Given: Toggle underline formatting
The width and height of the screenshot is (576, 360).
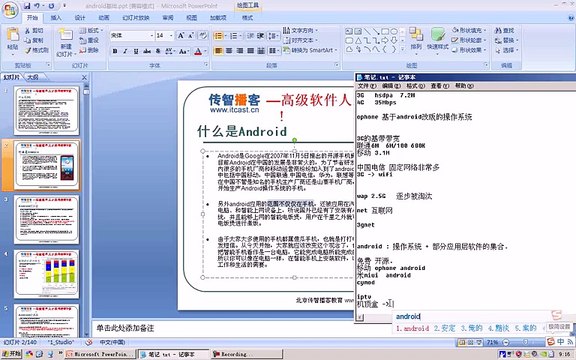Looking at the screenshot, I should [136, 51].
